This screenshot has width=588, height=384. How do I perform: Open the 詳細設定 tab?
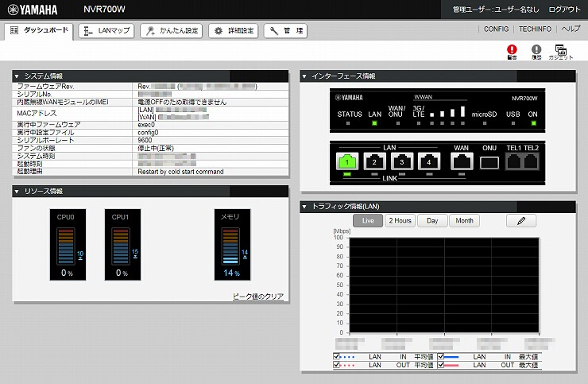pyautogui.click(x=234, y=31)
